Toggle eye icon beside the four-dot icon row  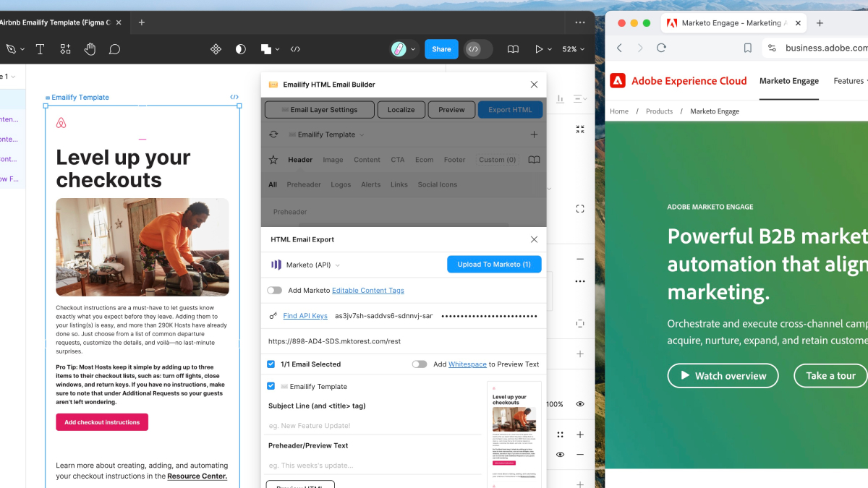point(560,455)
